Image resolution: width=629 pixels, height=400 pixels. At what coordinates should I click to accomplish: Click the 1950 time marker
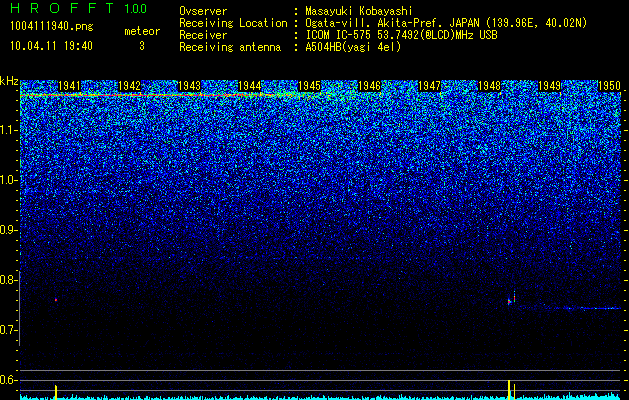pyautogui.click(x=609, y=86)
